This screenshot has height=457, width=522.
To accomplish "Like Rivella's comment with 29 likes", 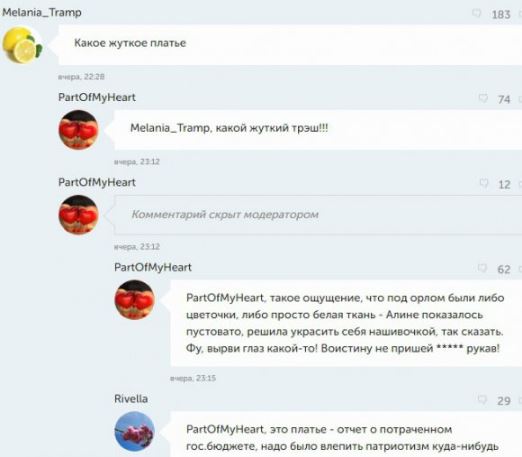I will point(482,399).
